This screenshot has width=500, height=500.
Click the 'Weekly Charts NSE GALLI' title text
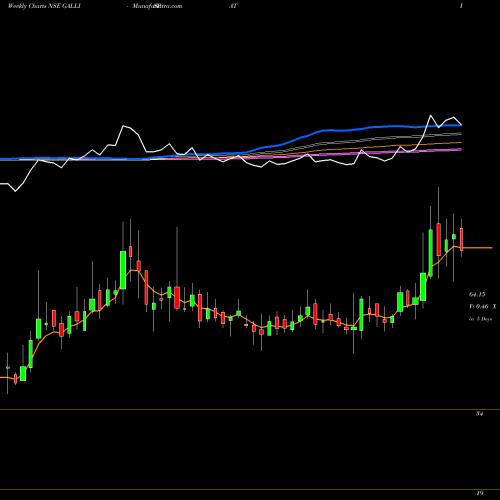[44, 6]
